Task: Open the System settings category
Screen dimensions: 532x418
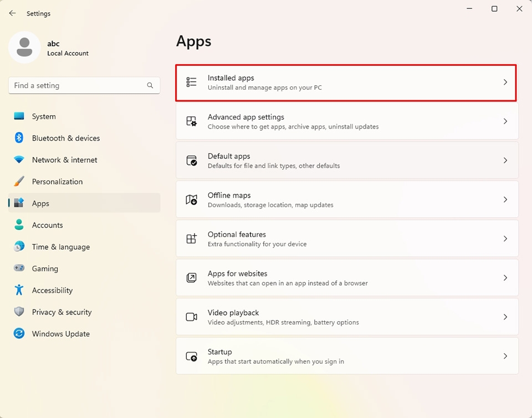Action: (84, 116)
